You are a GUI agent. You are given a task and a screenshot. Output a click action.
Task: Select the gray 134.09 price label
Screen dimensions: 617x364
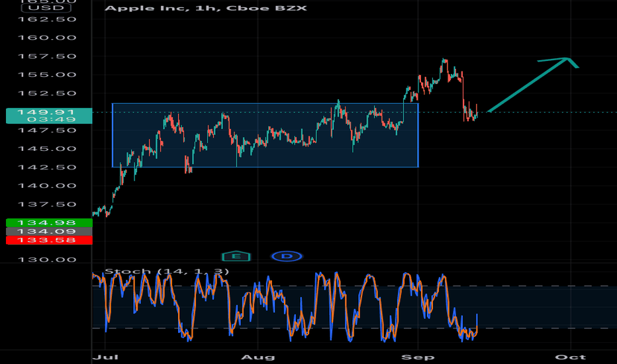pyautogui.click(x=49, y=232)
